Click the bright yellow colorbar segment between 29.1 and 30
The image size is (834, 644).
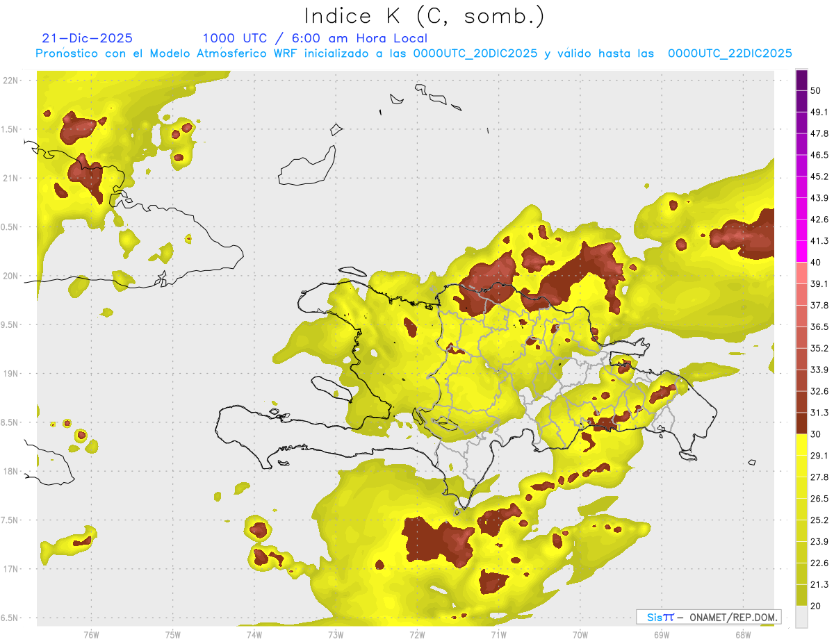pos(802,445)
